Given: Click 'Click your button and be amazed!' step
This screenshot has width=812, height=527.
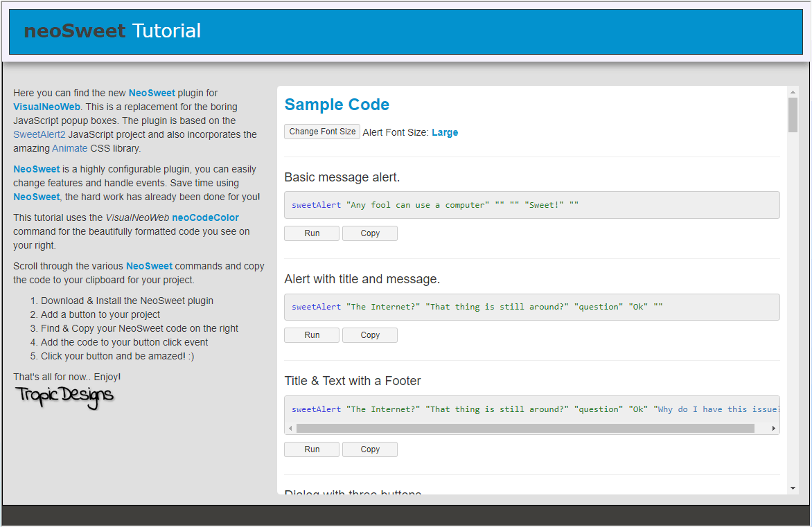Looking at the screenshot, I should pyautogui.click(x=118, y=356).
